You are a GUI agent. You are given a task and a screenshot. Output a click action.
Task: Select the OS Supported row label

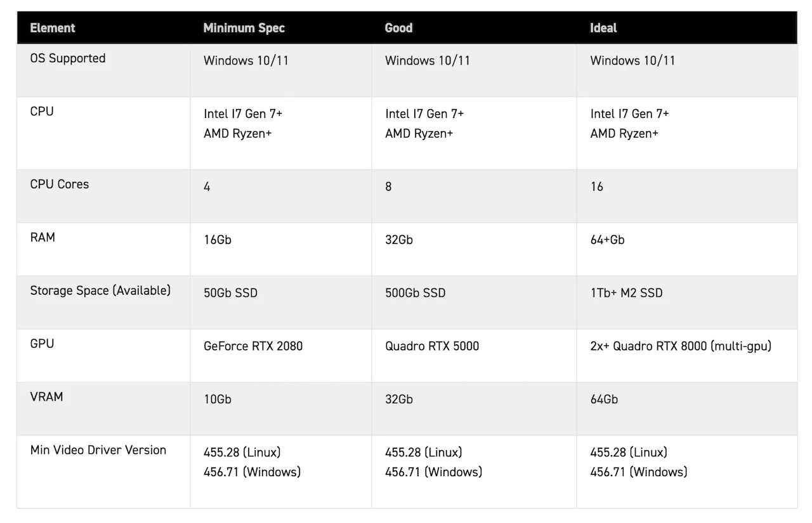[68, 58]
